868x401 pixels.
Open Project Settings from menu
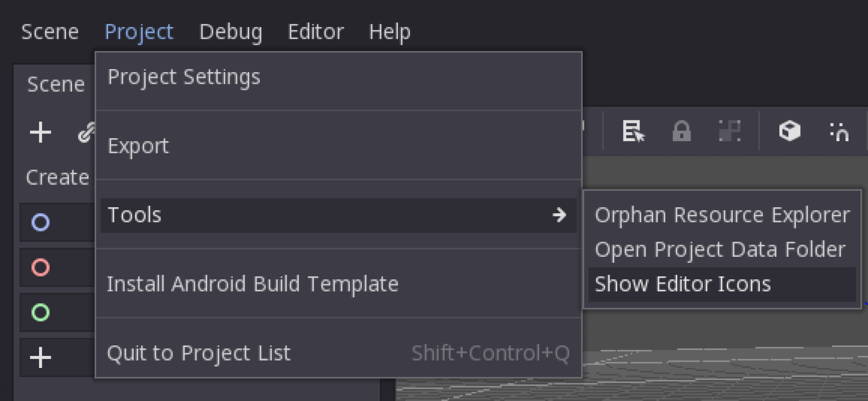[x=184, y=77]
